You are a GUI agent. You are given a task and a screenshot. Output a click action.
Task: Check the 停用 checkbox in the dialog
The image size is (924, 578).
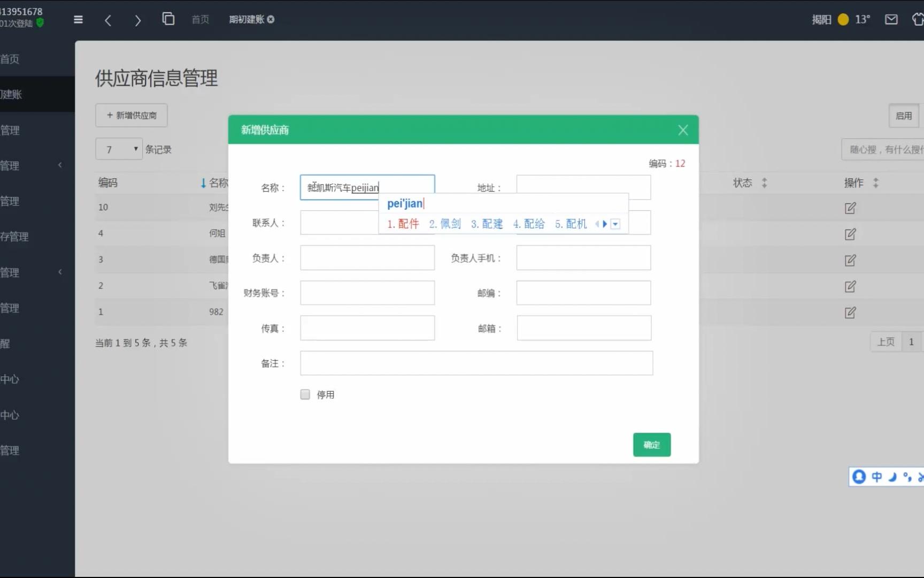tap(305, 394)
